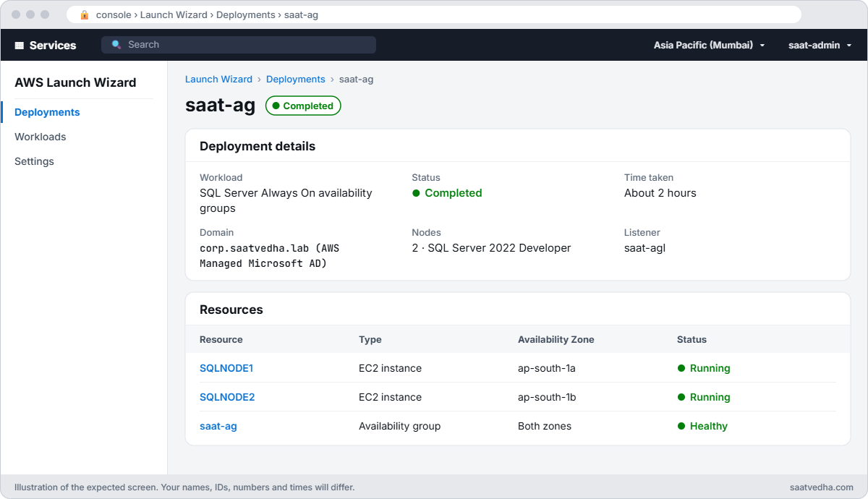This screenshot has width=868, height=499.
Task: Click the ap-south-1b zone cell
Action: click(x=547, y=397)
